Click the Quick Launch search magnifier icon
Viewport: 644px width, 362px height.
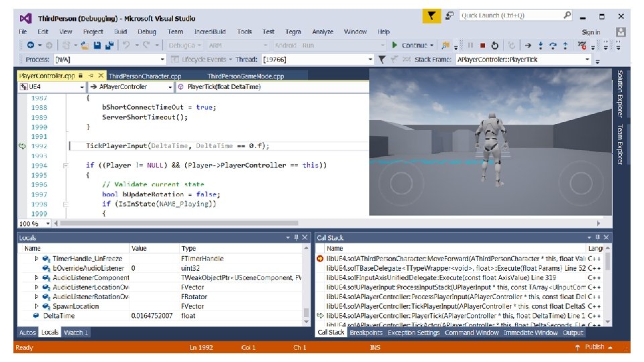(568, 15)
